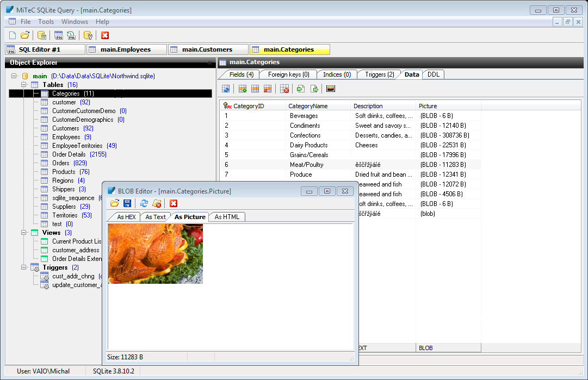The image size is (588, 380).
Task: Open the Indices (0) tab
Action: pyautogui.click(x=337, y=74)
